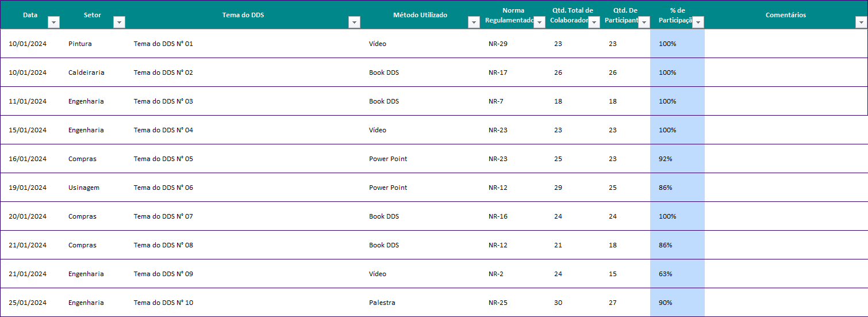The height and width of the screenshot is (317, 868).
Task: Open the Setor column filter dropdown
Action: point(120,22)
